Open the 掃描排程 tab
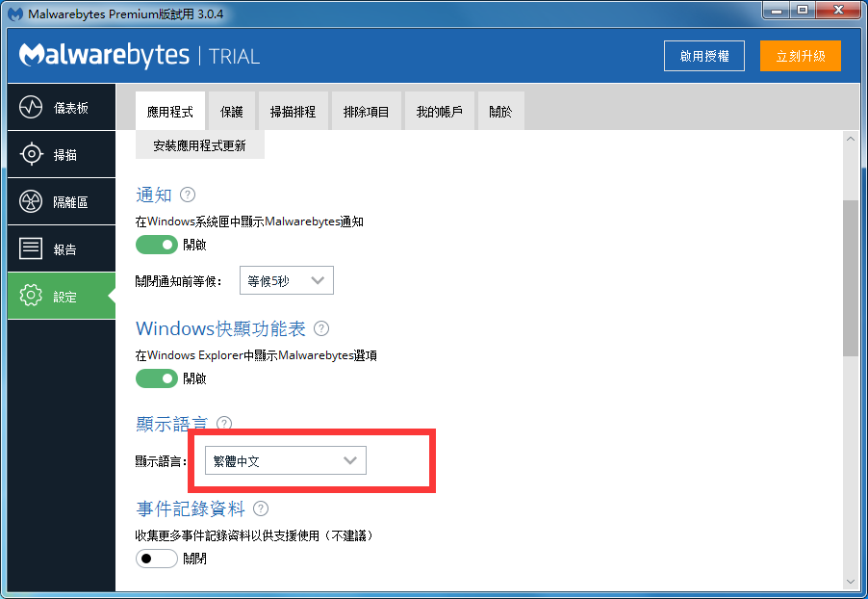The height and width of the screenshot is (599, 868). (x=293, y=111)
